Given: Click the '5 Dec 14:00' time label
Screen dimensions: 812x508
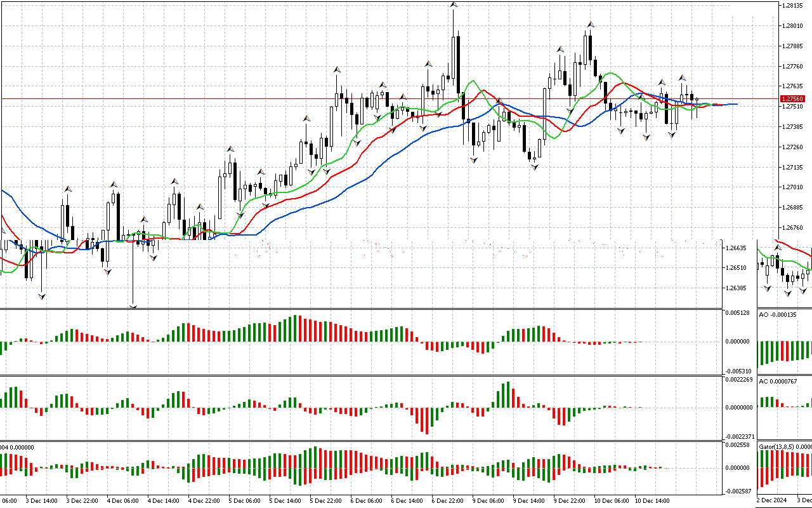Looking at the screenshot, I should [x=285, y=501].
